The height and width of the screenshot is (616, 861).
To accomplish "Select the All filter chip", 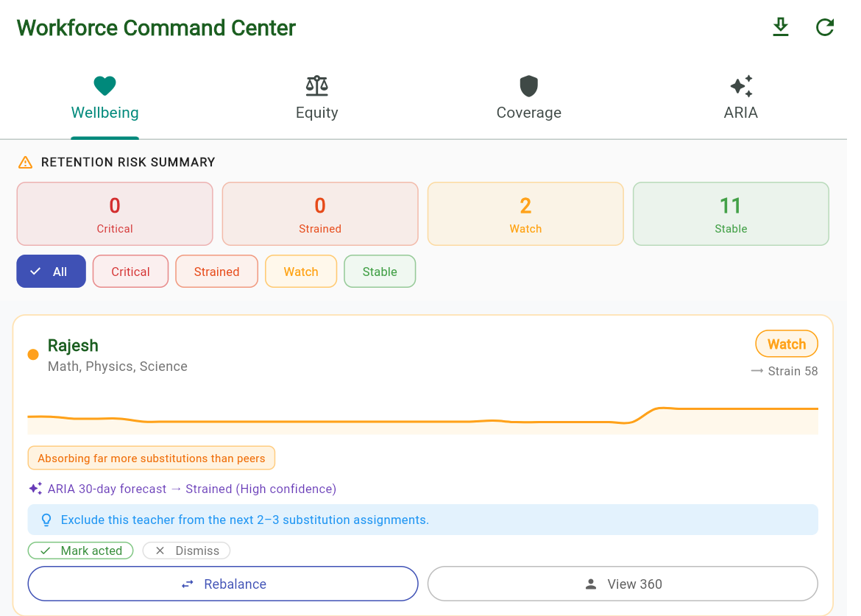I will click(51, 272).
